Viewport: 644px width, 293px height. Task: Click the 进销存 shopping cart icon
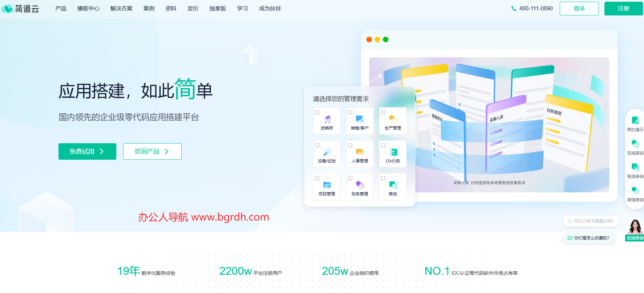pos(327,119)
